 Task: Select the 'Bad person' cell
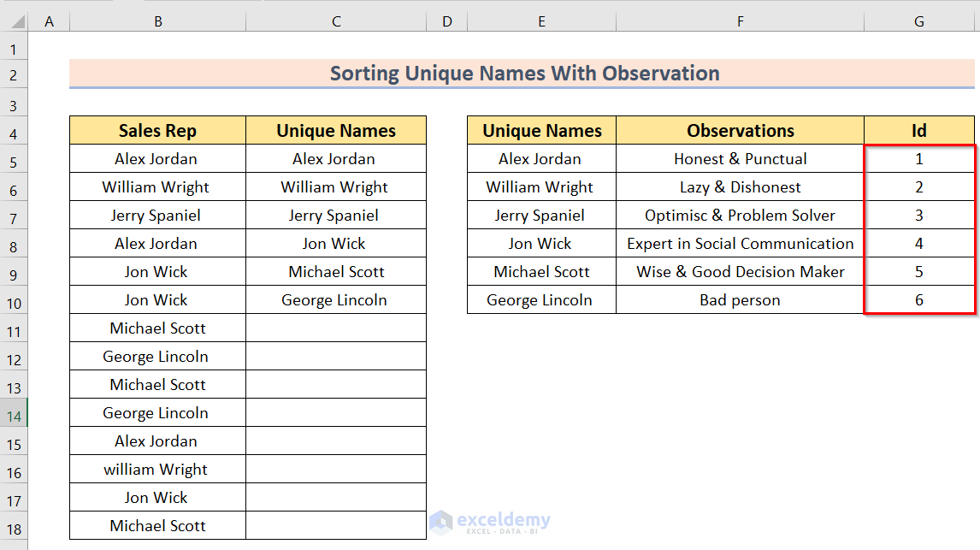pyautogui.click(x=741, y=300)
